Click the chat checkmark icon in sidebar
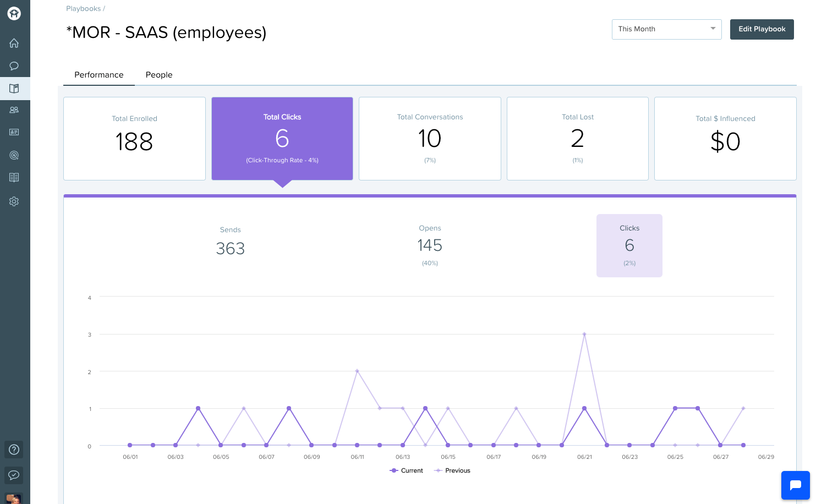816x504 pixels. (14, 475)
